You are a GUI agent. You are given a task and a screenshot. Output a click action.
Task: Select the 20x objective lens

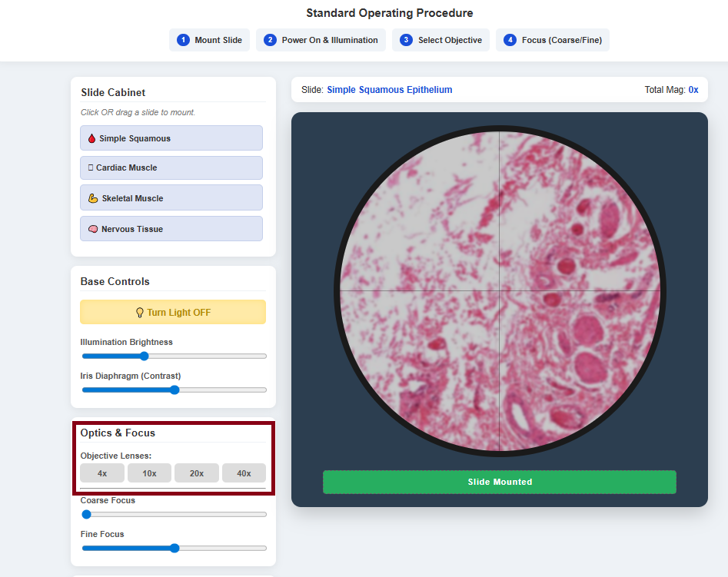coord(197,473)
